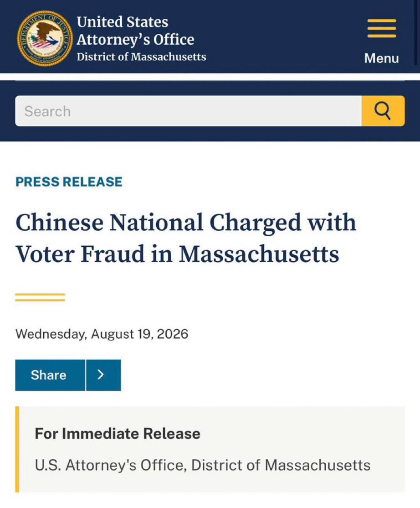Viewport: 420px width, 508px height.
Task: Click the headline line Voter Fraud in Massachusetts
Action: tap(177, 254)
